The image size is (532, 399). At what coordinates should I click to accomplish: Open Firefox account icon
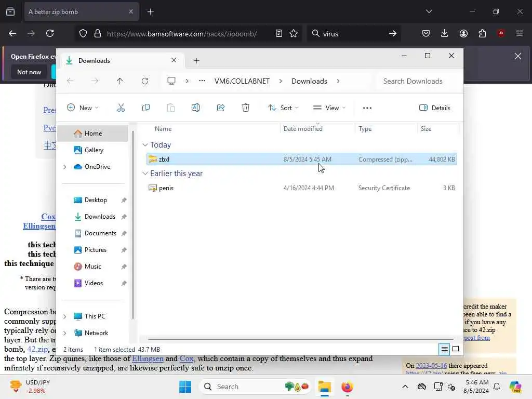click(463, 33)
